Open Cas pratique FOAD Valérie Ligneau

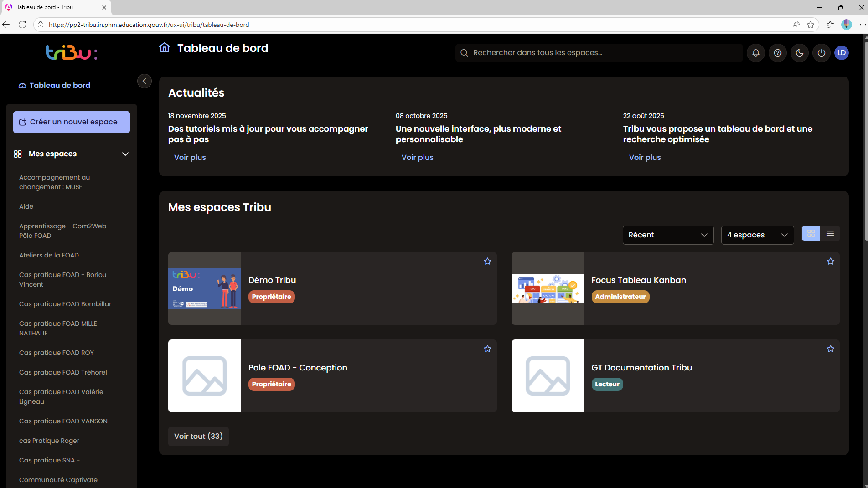(x=61, y=397)
